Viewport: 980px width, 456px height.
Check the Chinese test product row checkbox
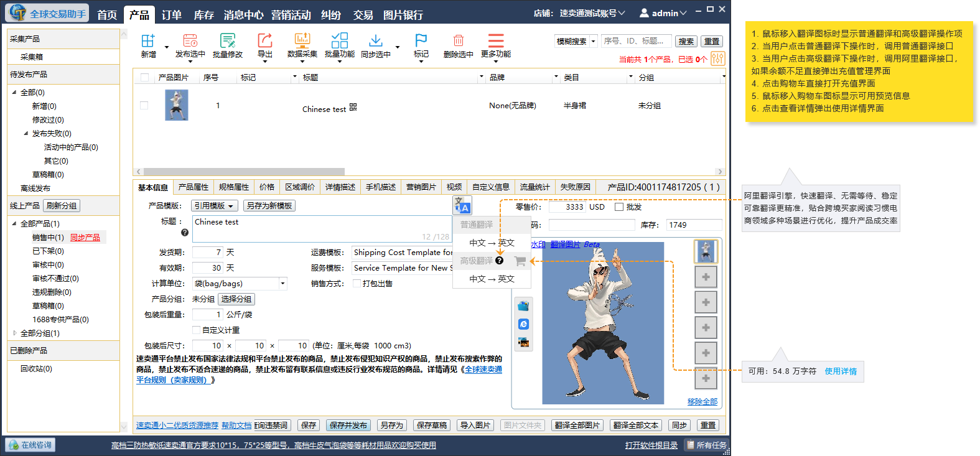(x=144, y=105)
